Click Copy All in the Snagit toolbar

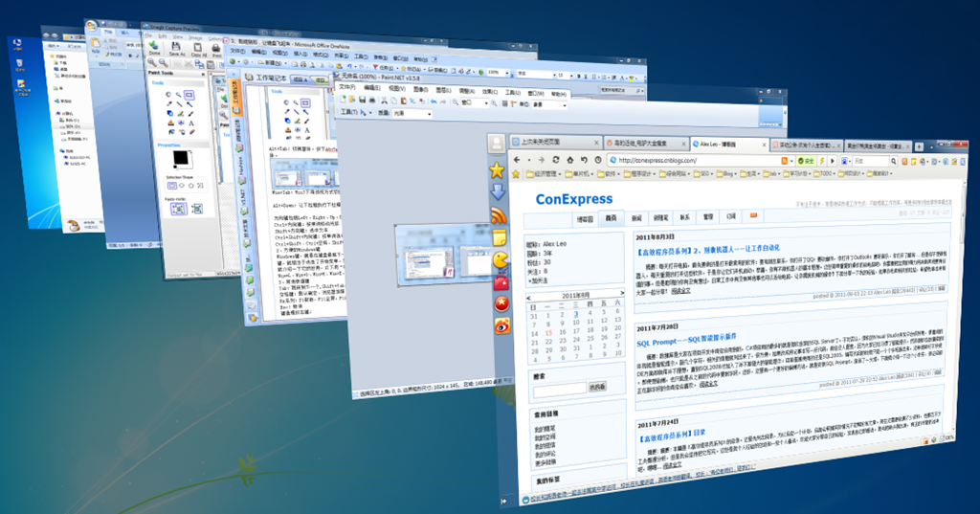pos(199,49)
